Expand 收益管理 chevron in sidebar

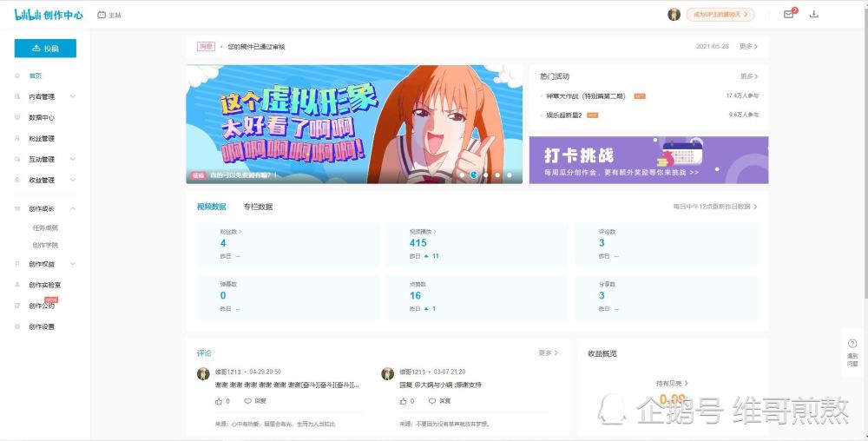[x=73, y=180]
